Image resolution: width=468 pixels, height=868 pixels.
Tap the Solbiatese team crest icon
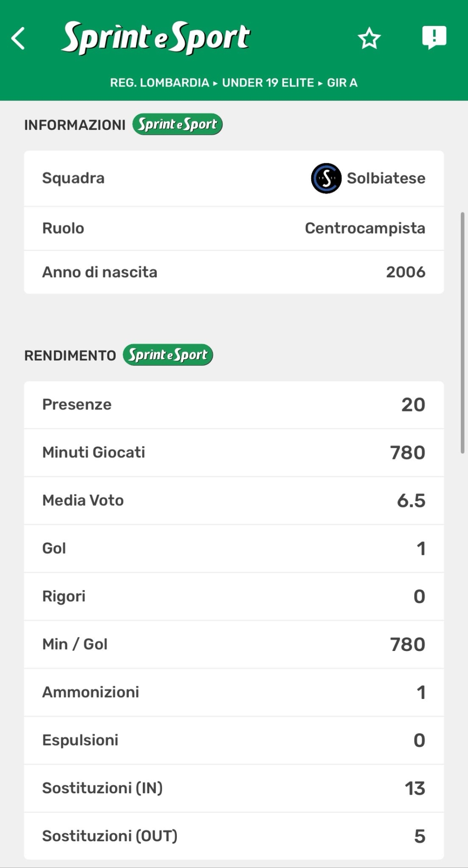(x=326, y=178)
